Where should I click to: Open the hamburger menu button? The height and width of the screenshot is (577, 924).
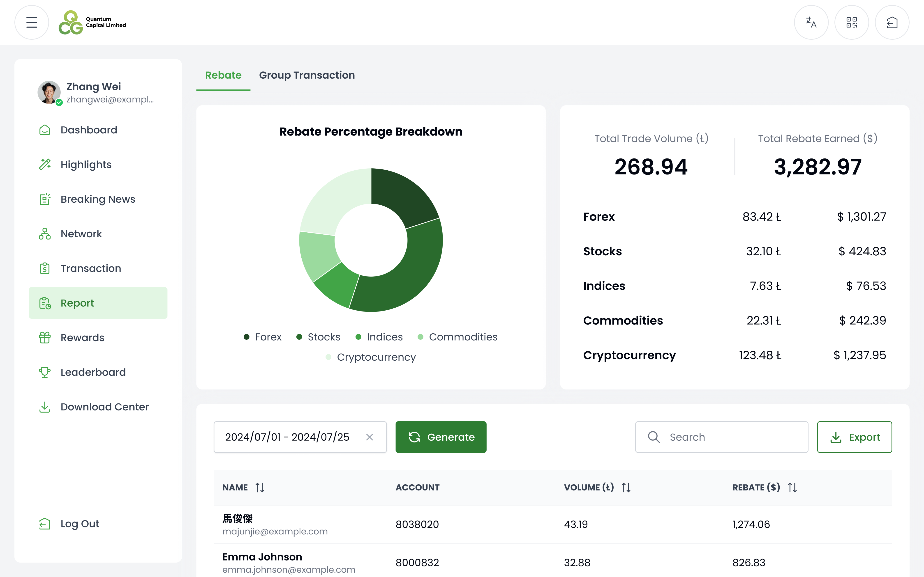[32, 23]
